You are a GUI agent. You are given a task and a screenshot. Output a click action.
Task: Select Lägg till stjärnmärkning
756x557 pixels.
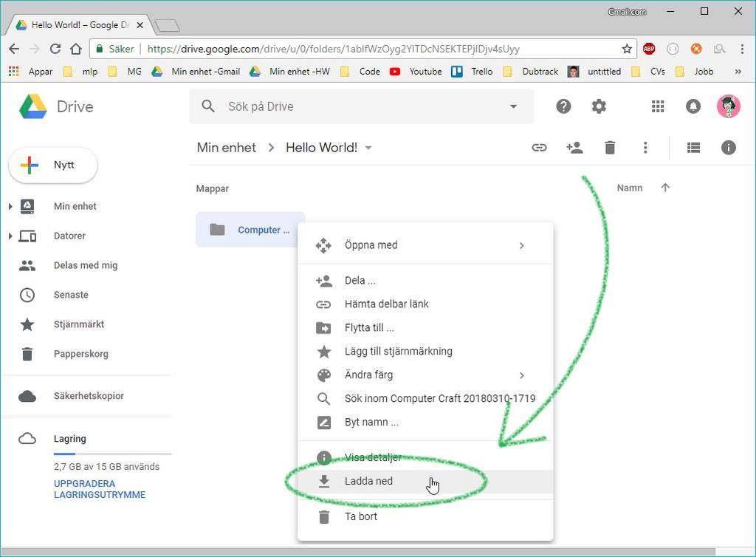425,351
